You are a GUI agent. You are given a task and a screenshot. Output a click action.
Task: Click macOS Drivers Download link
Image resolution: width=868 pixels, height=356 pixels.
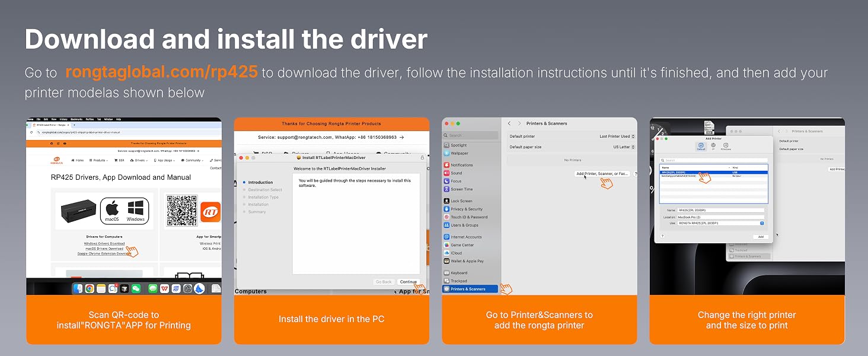coord(104,249)
